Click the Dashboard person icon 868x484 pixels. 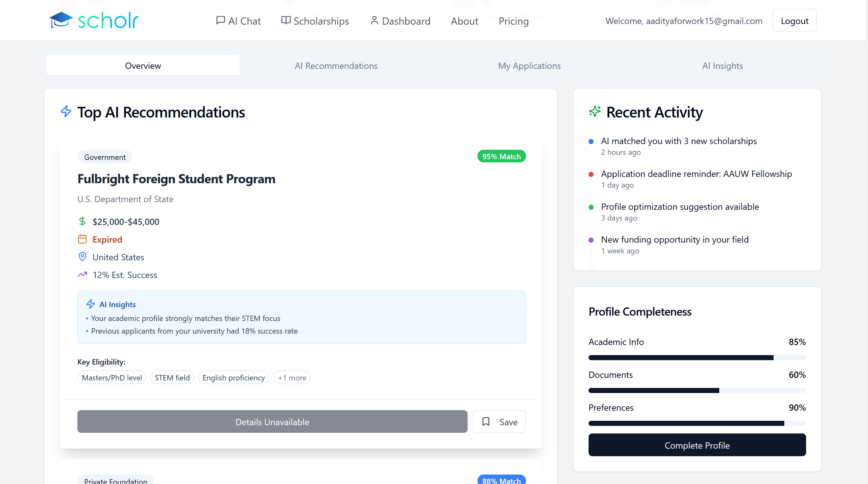pos(374,21)
